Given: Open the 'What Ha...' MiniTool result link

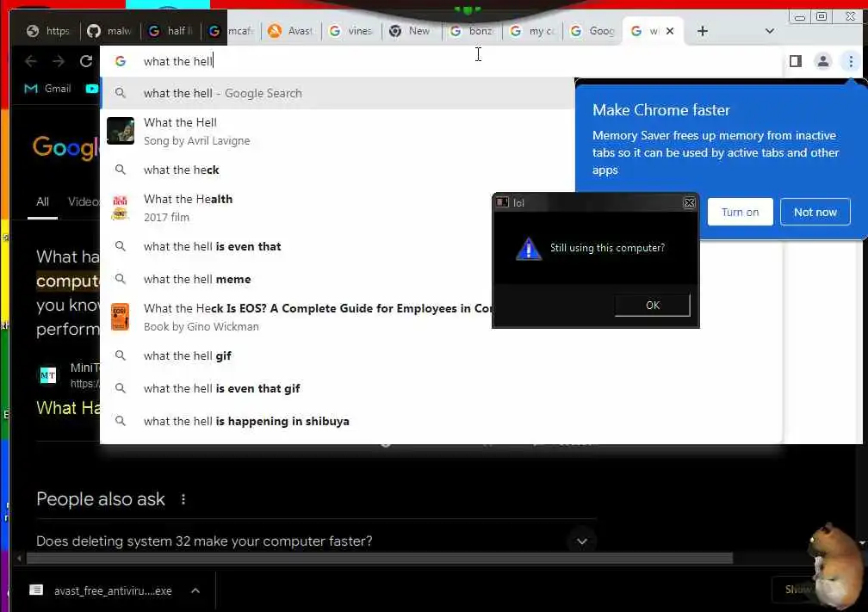Looking at the screenshot, I should pyautogui.click(x=68, y=408).
